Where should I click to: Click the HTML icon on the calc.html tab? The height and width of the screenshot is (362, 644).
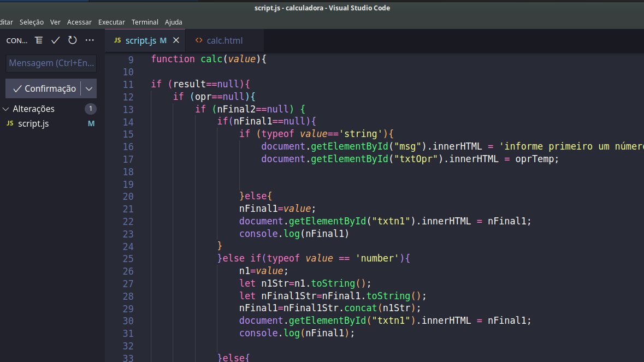click(x=199, y=40)
